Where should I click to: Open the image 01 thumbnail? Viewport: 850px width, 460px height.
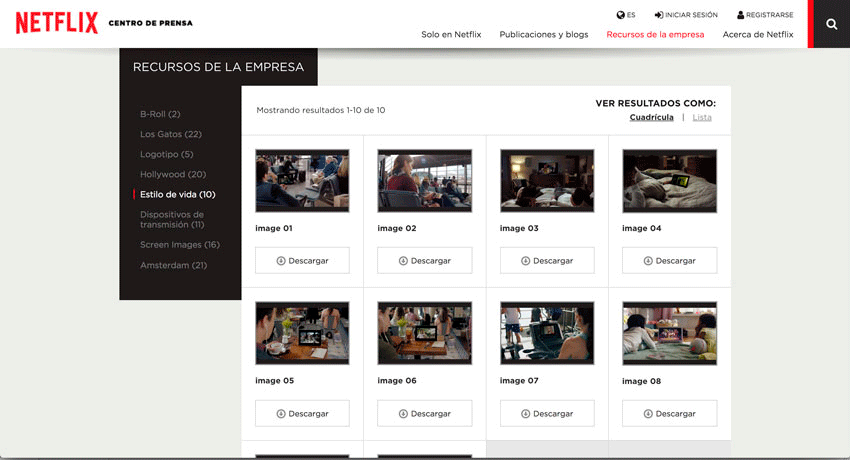point(302,180)
